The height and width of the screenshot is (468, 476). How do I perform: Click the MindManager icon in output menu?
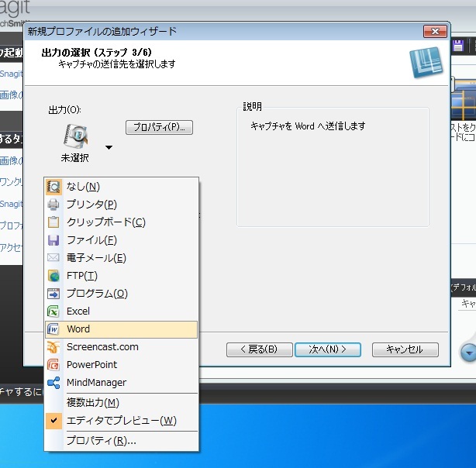(53, 383)
